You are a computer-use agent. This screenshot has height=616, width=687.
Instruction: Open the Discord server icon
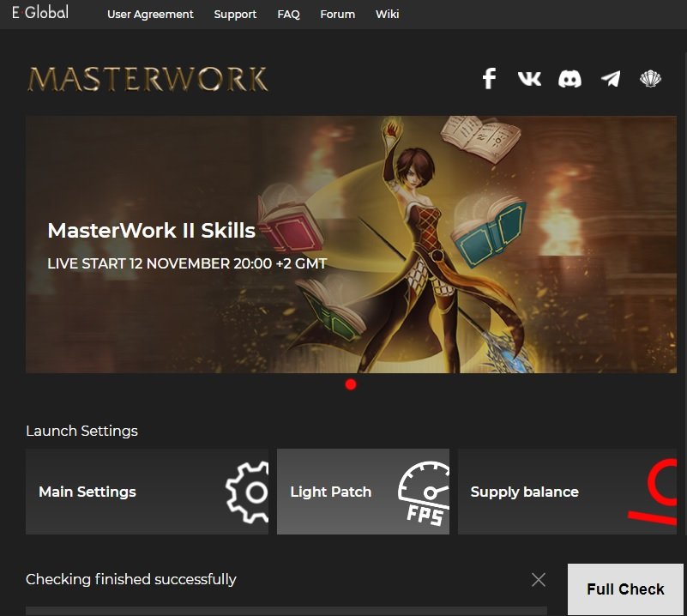569,79
